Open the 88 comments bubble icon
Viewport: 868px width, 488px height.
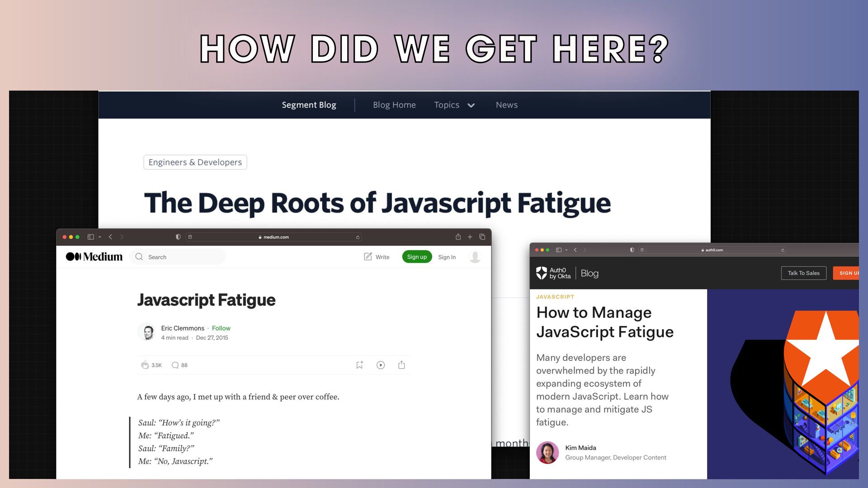175,365
